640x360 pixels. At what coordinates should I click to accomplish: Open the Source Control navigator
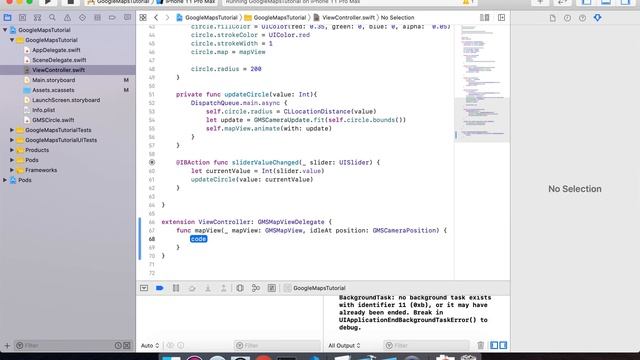click(x=22, y=18)
